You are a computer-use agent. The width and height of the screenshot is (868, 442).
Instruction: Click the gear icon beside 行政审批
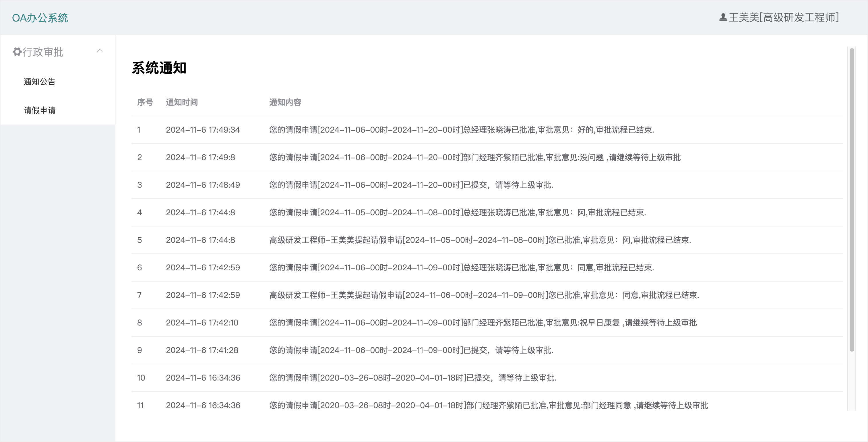17,52
